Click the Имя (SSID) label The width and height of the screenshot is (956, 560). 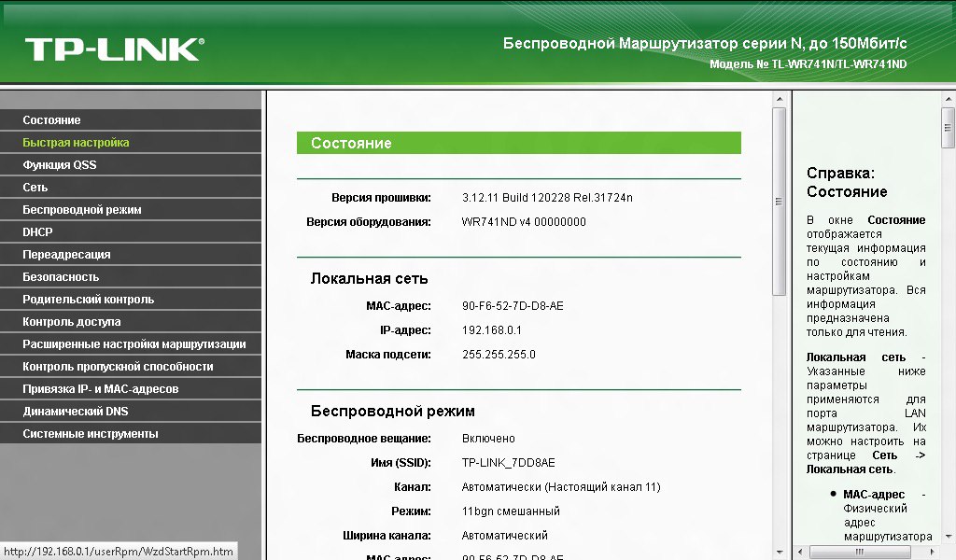(401, 463)
